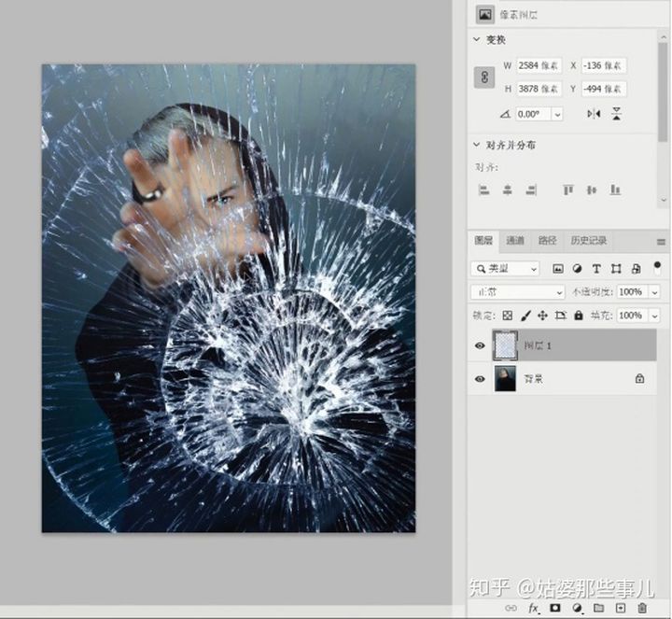Toggle the width-height link constraint icon
This screenshot has width=672, height=619.
[x=484, y=77]
